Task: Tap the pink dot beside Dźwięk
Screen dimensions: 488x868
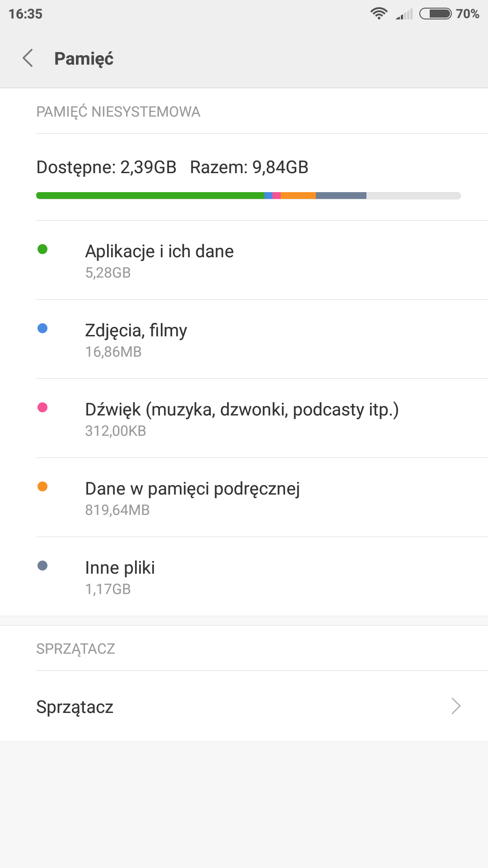Action: pyautogui.click(x=42, y=407)
